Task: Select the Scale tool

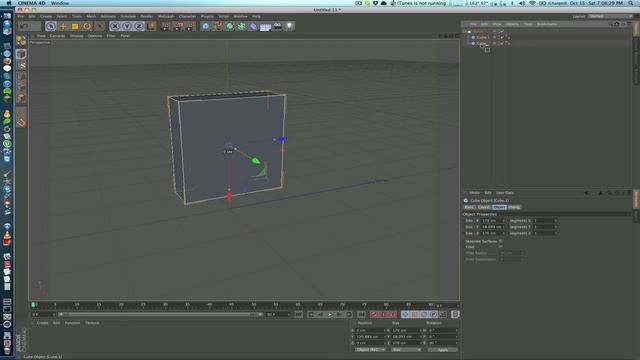Action: [75, 27]
